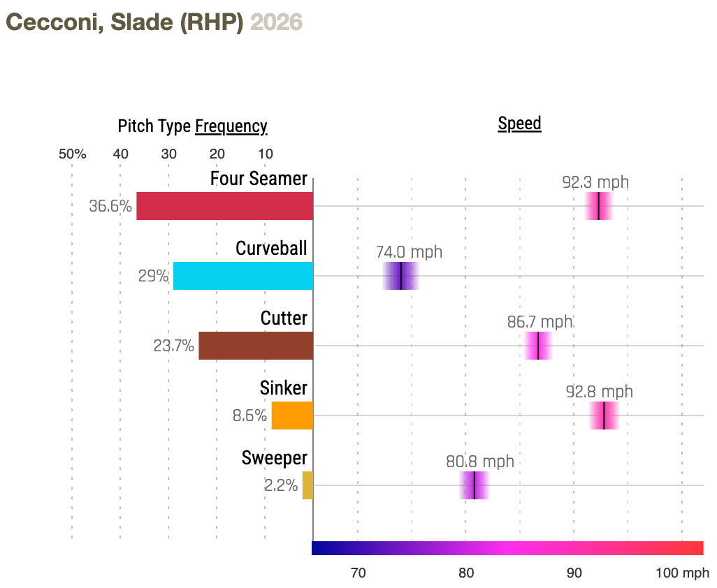Click the 36.6% frequency value

pyautogui.click(x=110, y=206)
